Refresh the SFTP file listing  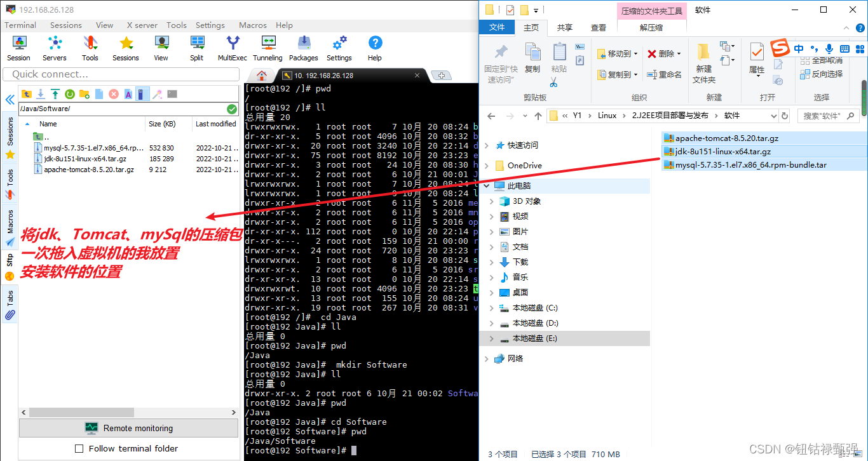click(x=69, y=93)
